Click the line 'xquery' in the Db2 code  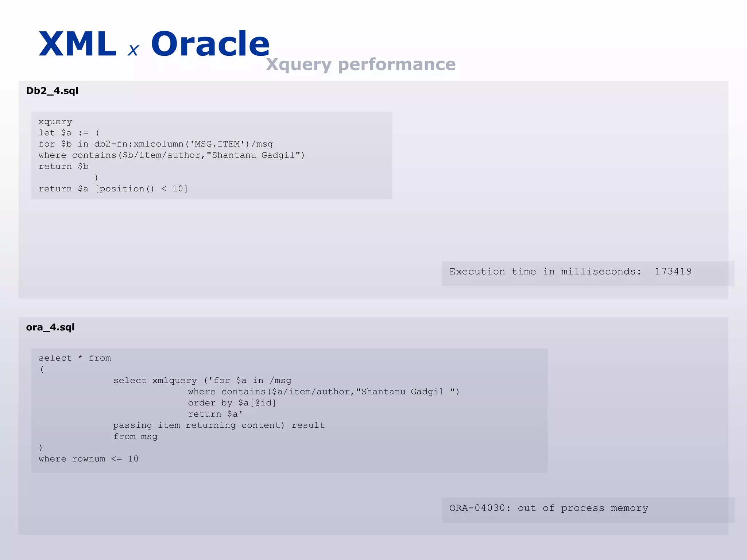(55, 122)
